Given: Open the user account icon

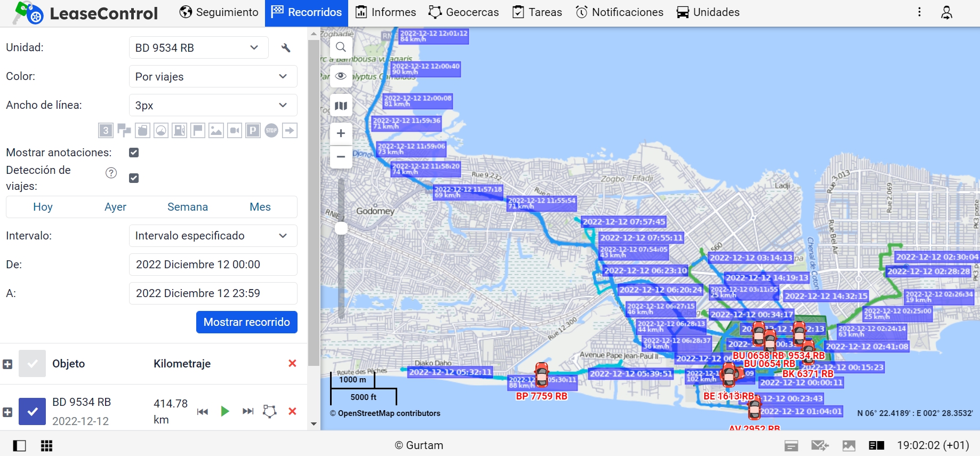Looking at the screenshot, I should point(946,12).
